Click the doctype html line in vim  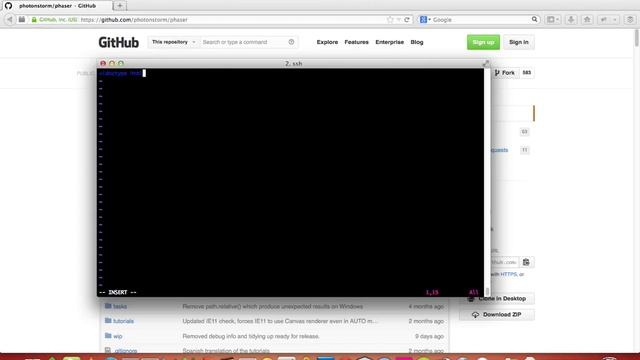click(121, 73)
